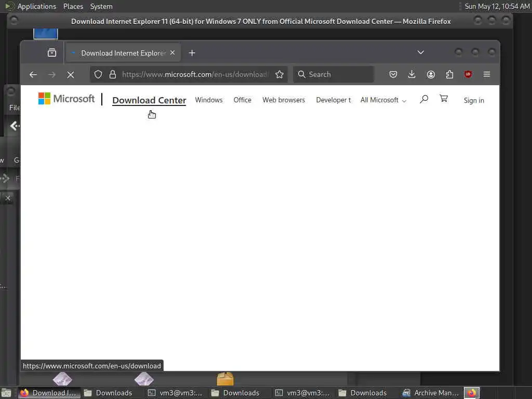Open the Office nav link
This screenshot has width=532, height=399.
242,100
